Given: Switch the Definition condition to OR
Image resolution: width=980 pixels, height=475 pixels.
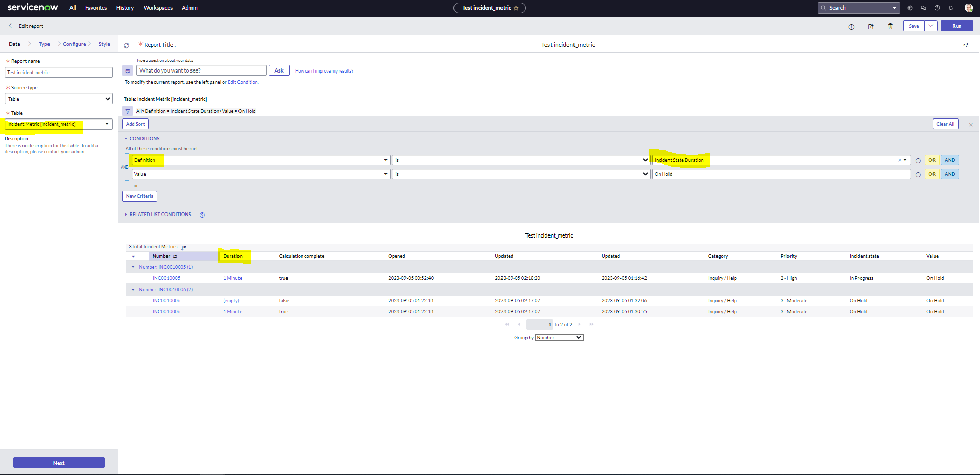Looking at the screenshot, I should pos(931,160).
